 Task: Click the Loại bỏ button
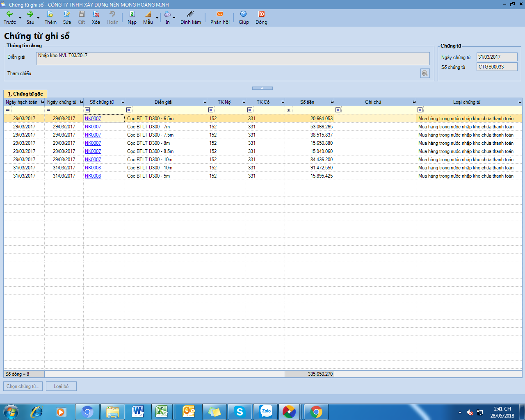click(x=61, y=386)
